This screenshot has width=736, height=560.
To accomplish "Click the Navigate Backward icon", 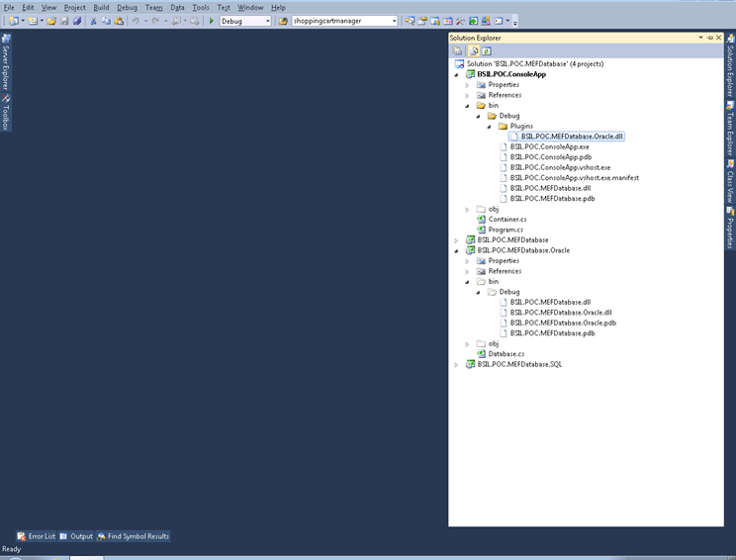I will 176,21.
